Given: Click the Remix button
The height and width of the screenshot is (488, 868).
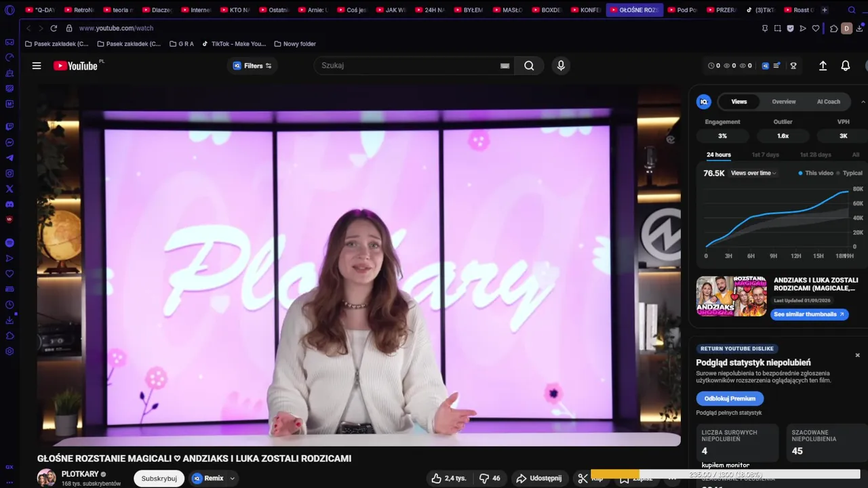Looking at the screenshot, I should coord(208,478).
